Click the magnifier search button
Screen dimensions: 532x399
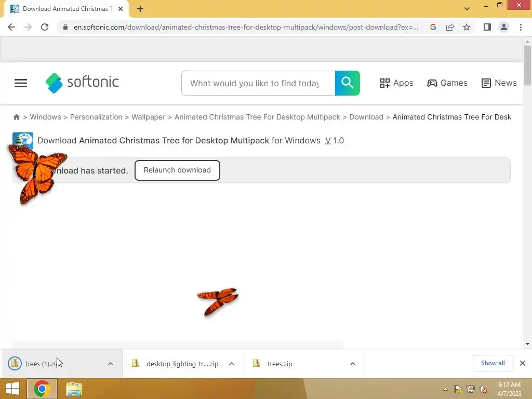click(x=348, y=83)
